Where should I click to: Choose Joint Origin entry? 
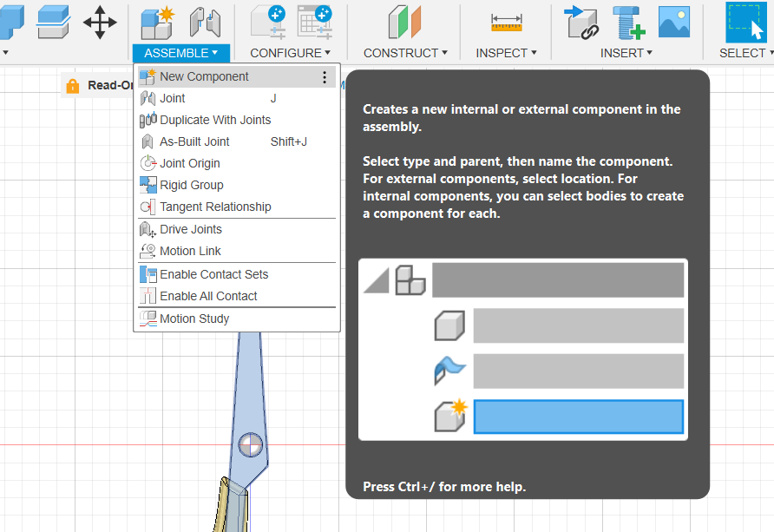(237, 163)
